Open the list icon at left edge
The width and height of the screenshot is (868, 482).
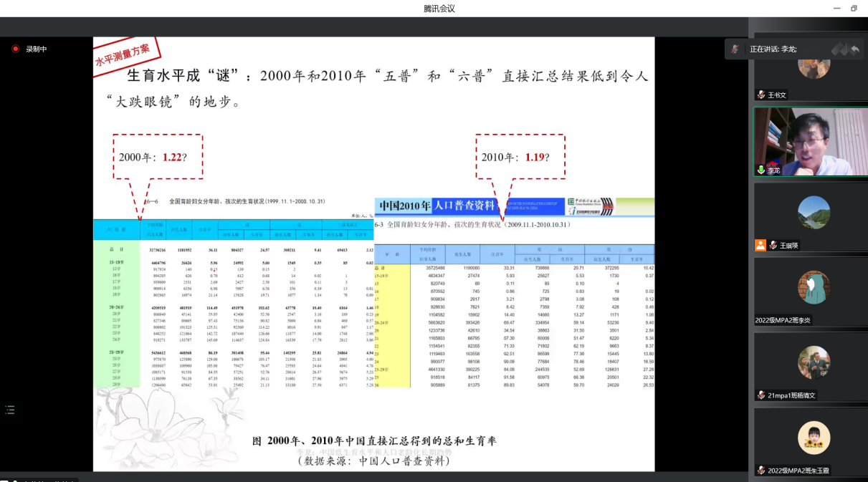[x=10, y=410]
